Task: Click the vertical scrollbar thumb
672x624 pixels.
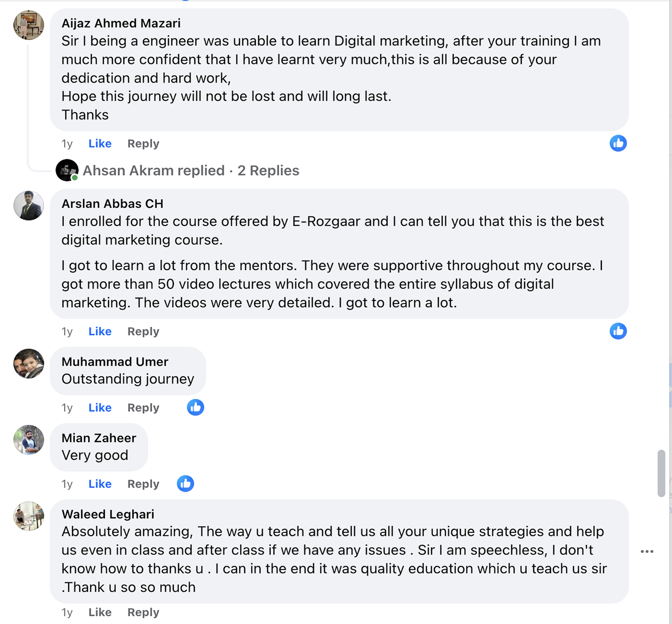Action: click(x=661, y=473)
